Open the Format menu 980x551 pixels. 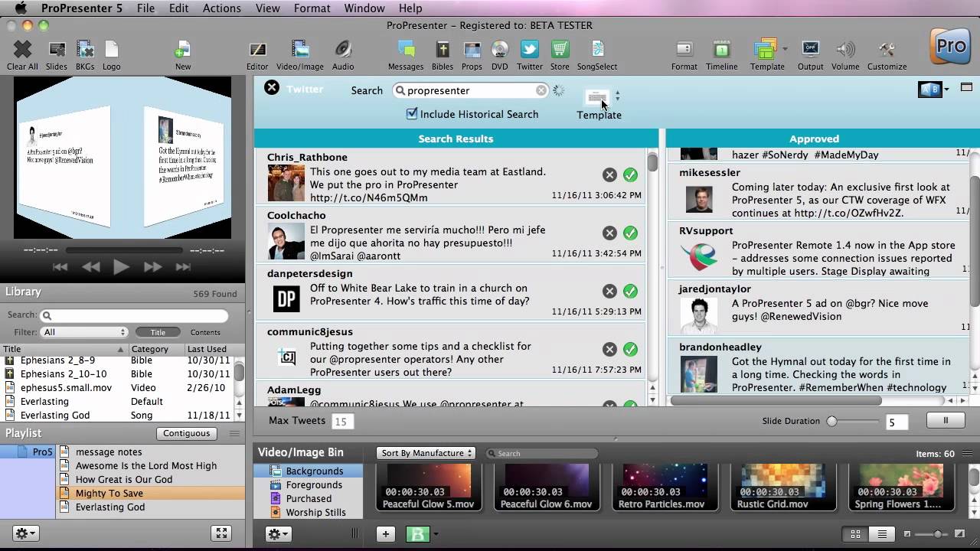(312, 8)
